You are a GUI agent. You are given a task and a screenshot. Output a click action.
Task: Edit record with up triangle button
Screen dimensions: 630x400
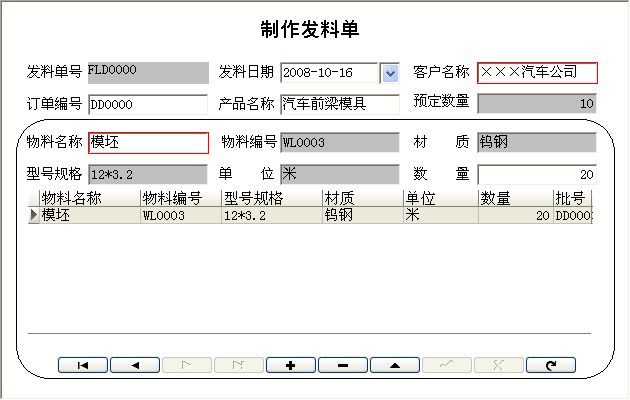[395, 365]
